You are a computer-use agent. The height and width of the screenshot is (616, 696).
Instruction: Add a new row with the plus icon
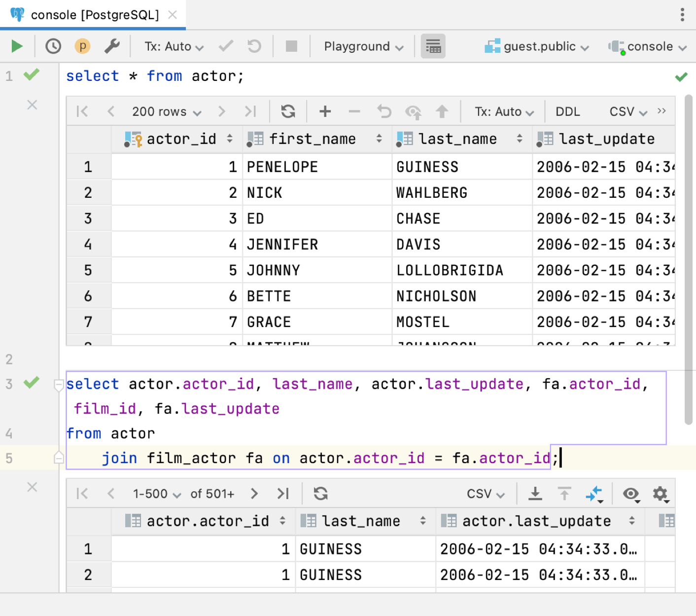[325, 111]
